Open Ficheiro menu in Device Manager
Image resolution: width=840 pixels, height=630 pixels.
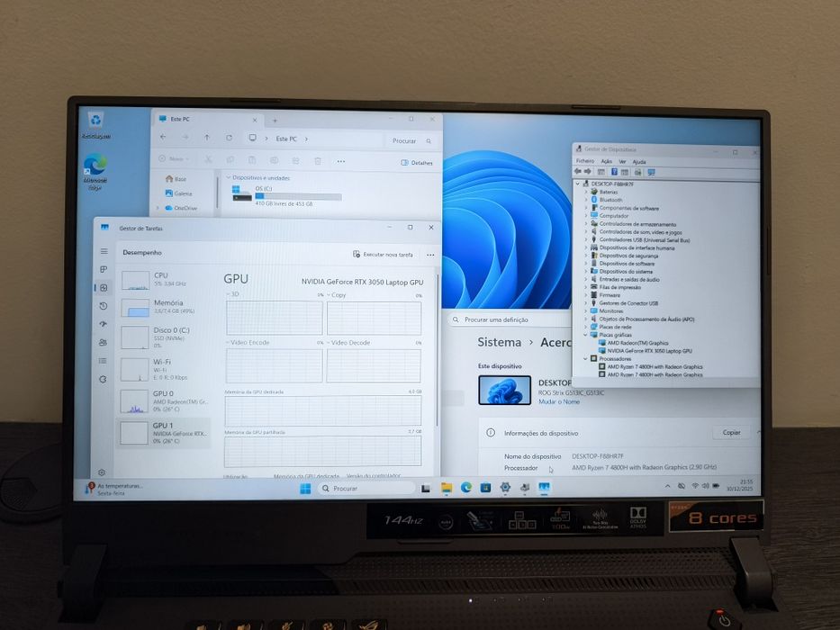tap(585, 161)
